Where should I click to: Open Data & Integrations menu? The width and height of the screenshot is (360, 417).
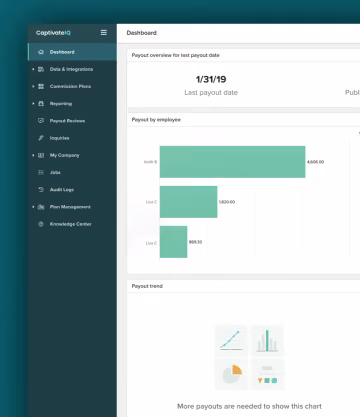(72, 69)
